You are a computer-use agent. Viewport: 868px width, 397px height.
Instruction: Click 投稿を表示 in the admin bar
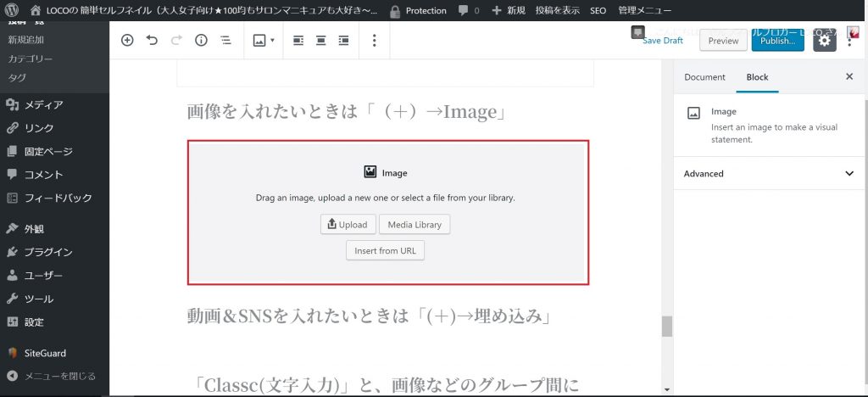[x=558, y=10]
